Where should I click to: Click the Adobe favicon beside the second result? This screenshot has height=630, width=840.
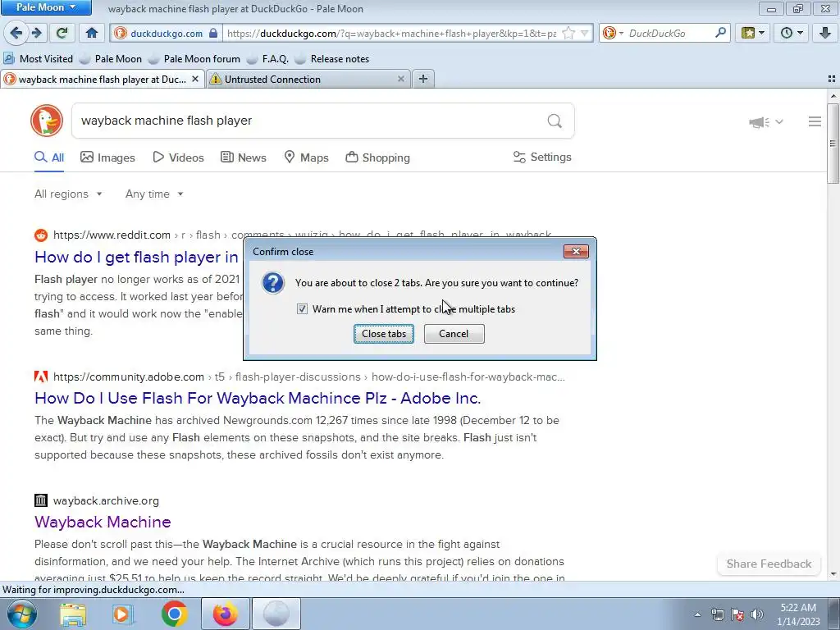[41, 377]
